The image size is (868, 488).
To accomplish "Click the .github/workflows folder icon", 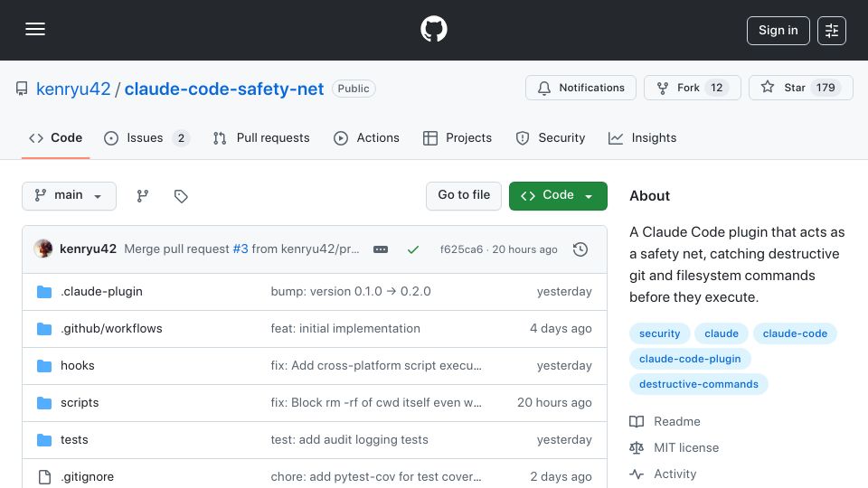I will (44, 329).
